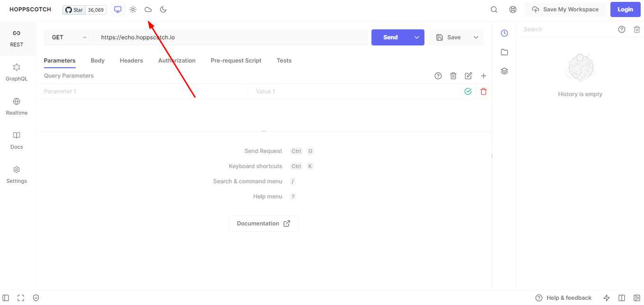
Task: Clear all history trash icon
Action: point(637,29)
